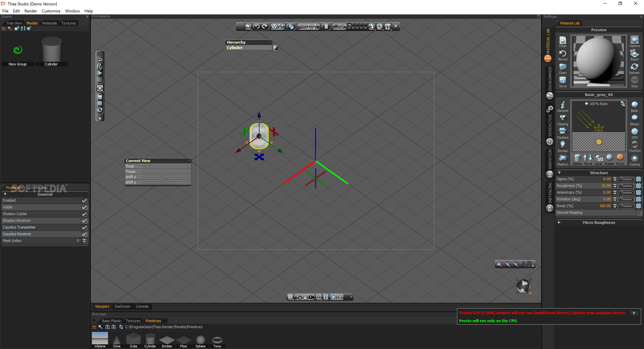This screenshot has width=644, height=349.
Task: Click the Texture button for Rotation
Action: coord(626,199)
